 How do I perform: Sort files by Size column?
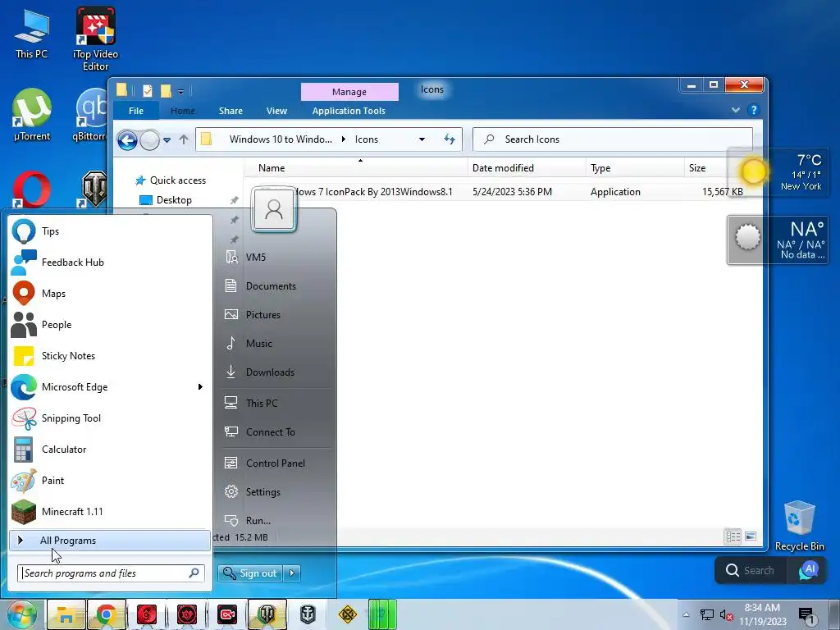(705, 168)
